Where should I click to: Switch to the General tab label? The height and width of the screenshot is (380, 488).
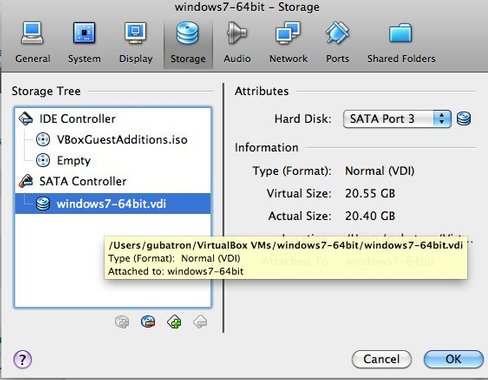pyautogui.click(x=33, y=59)
